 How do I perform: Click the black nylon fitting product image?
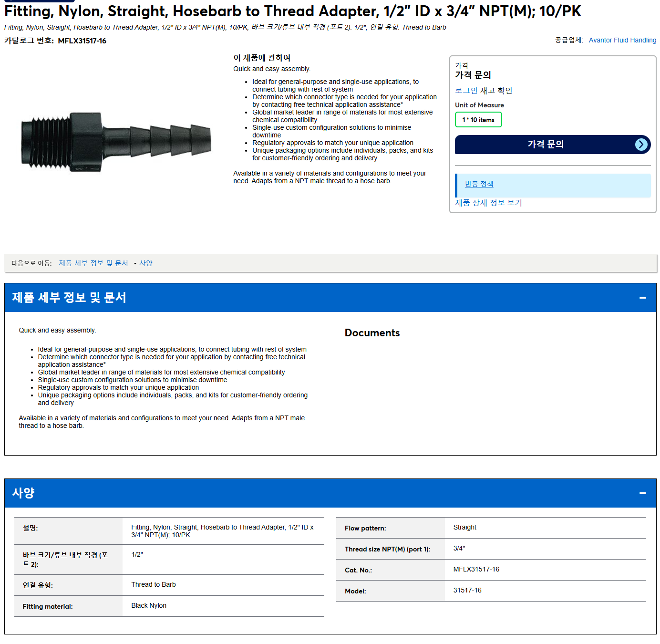(x=116, y=142)
